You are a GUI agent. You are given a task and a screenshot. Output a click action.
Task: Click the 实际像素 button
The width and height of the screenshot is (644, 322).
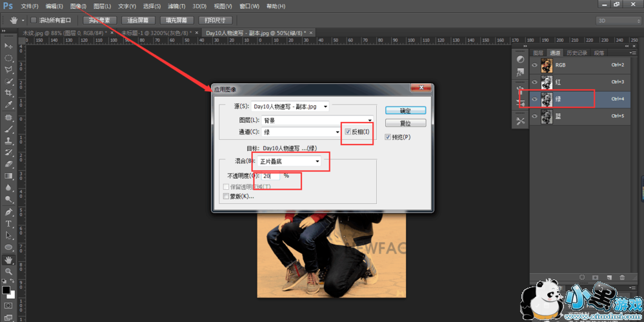pyautogui.click(x=100, y=20)
